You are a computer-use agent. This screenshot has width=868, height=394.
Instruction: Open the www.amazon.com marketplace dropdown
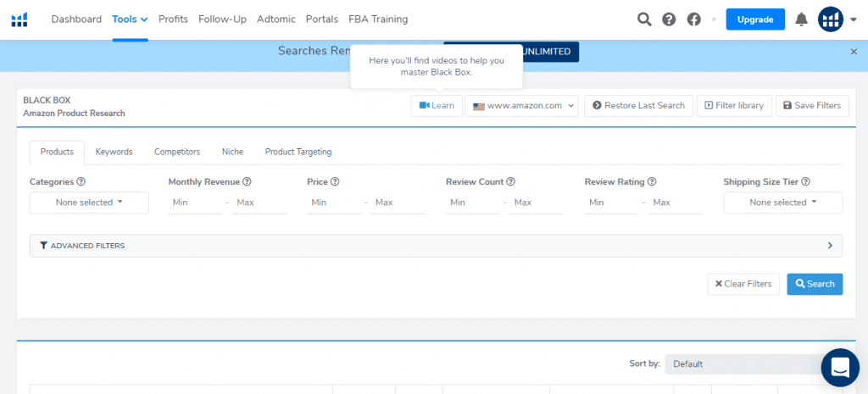coord(521,106)
